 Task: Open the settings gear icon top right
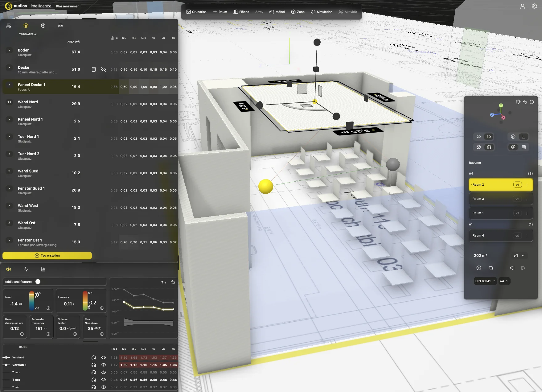pos(534,6)
